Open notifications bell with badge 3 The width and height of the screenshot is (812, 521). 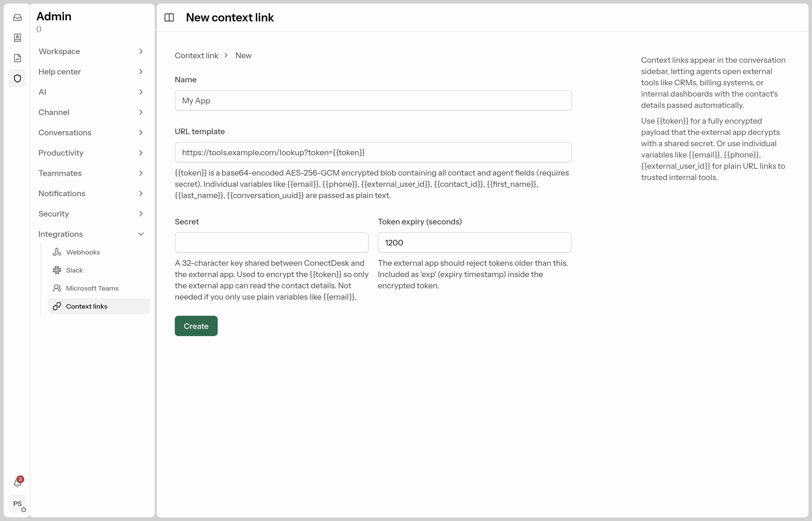tap(18, 482)
